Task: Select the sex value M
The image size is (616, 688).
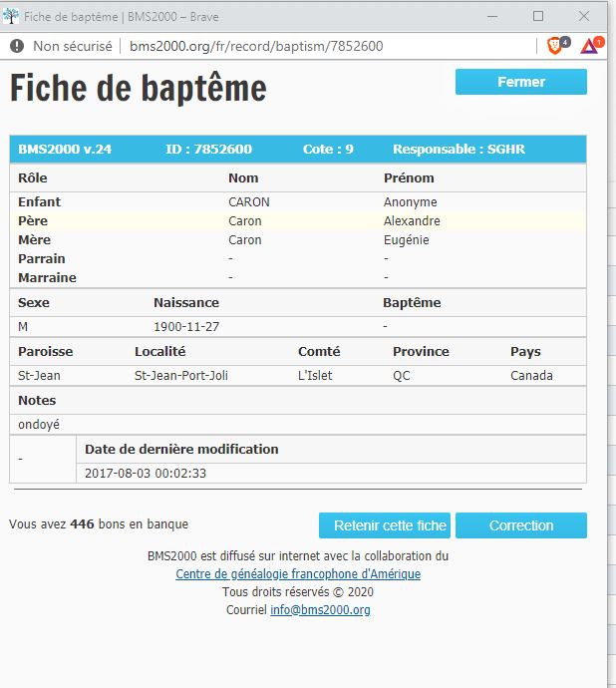Action: point(23,326)
